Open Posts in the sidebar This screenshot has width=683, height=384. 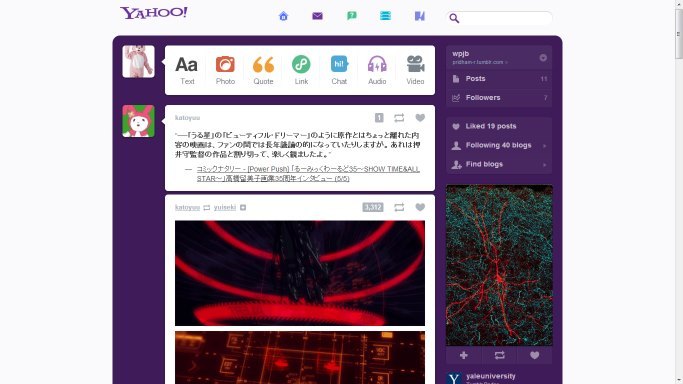click(x=499, y=79)
